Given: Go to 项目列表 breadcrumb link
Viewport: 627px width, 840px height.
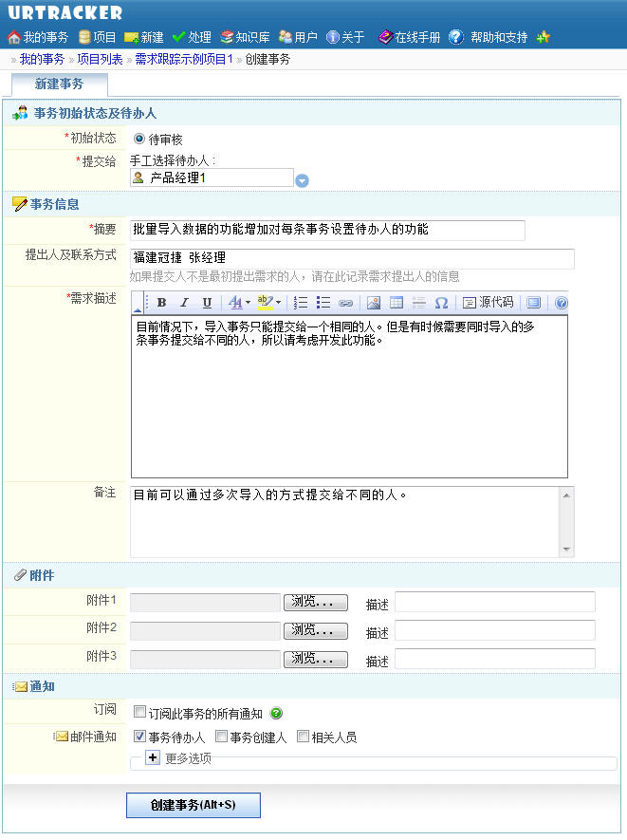Looking at the screenshot, I should pyautogui.click(x=100, y=59).
